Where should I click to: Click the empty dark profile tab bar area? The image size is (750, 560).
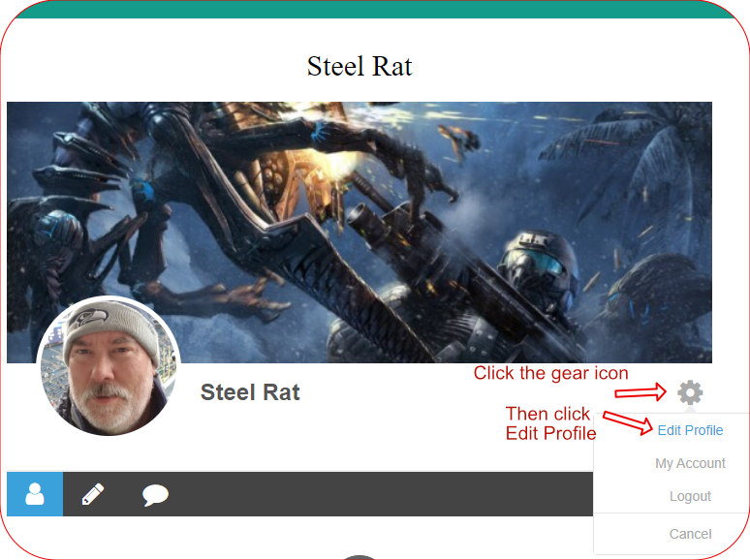pyautogui.click(x=383, y=494)
